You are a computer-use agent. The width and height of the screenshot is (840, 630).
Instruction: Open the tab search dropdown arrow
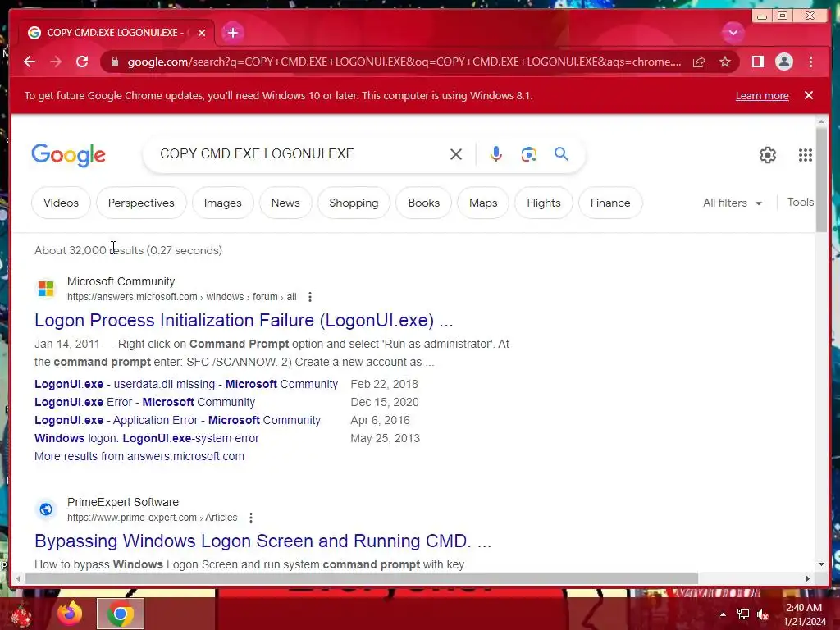click(x=733, y=33)
